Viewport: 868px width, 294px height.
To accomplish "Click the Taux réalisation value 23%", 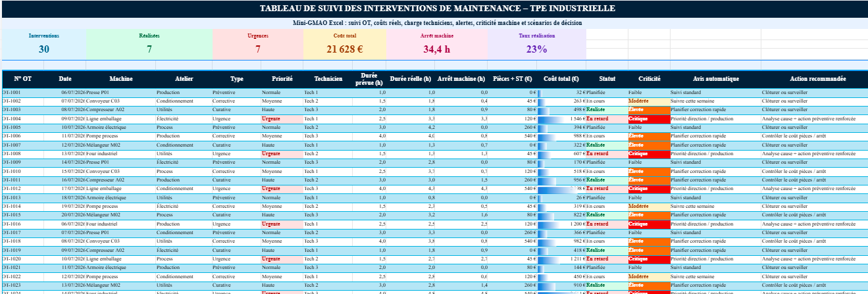I will [537, 49].
